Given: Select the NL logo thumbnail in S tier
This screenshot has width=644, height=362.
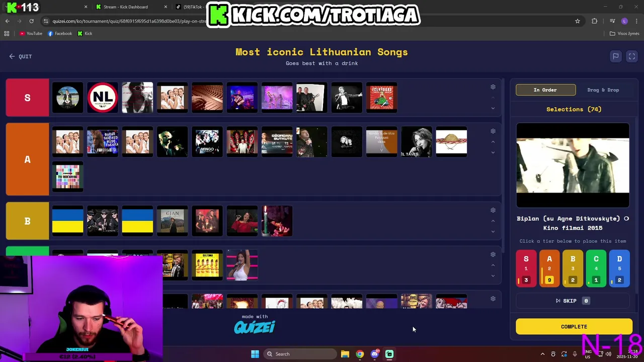Looking at the screenshot, I should (103, 98).
